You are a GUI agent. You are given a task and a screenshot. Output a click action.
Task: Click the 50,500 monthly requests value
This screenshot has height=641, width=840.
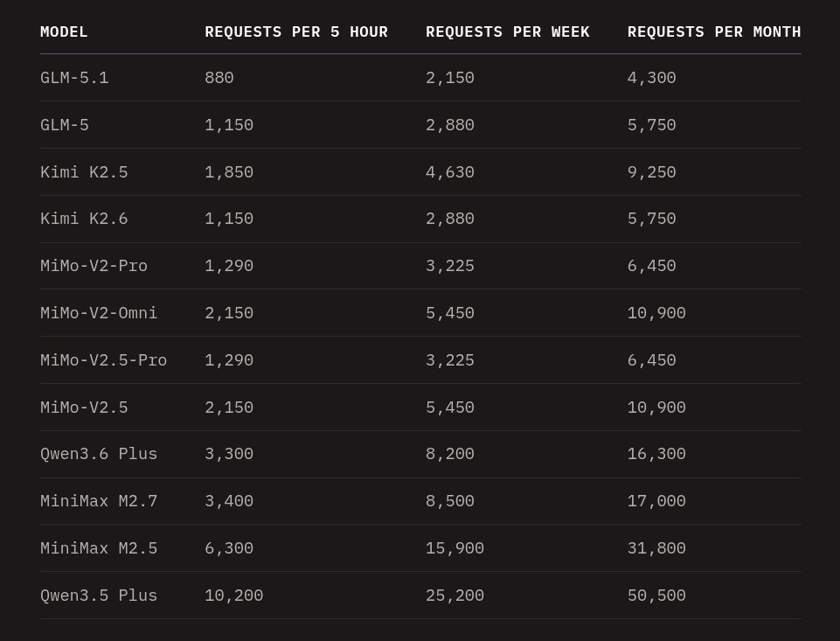point(656,596)
